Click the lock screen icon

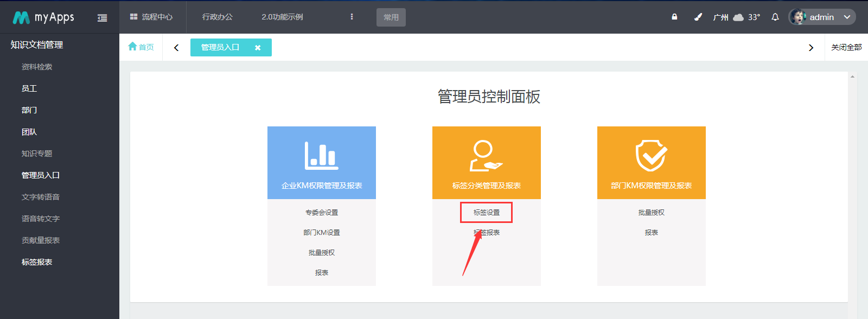click(x=674, y=17)
